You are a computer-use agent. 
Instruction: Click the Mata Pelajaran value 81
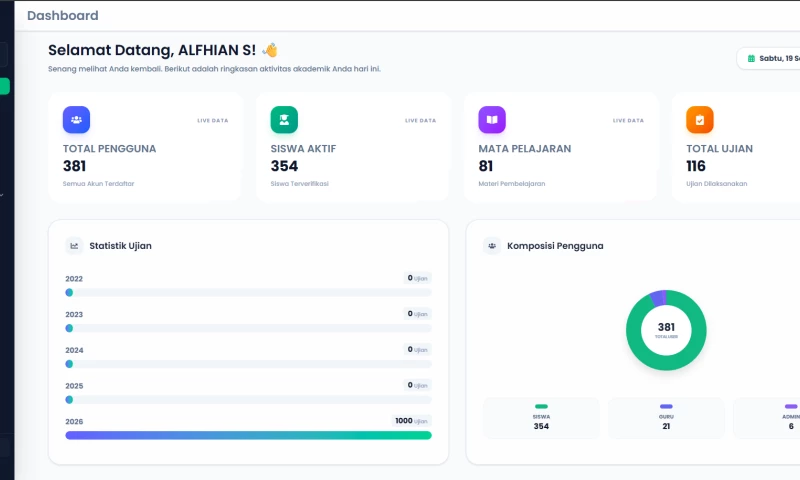coord(486,166)
